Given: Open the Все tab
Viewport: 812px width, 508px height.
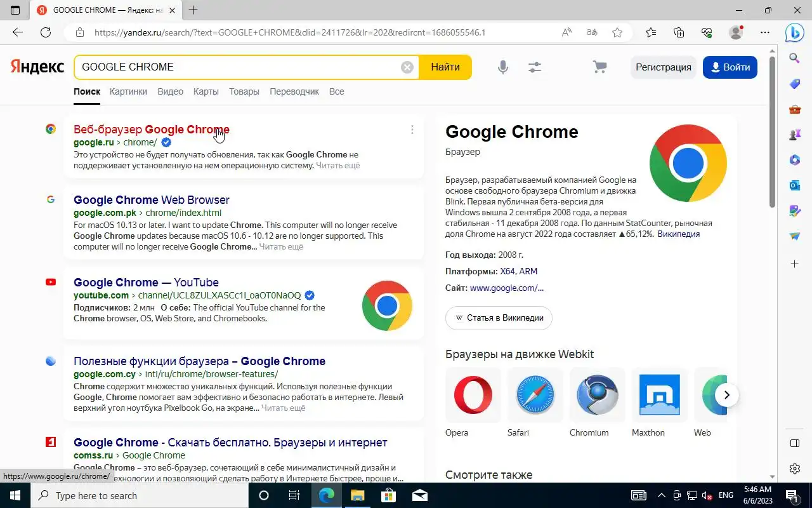Looking at the screenshot, I should click(337, 91).
